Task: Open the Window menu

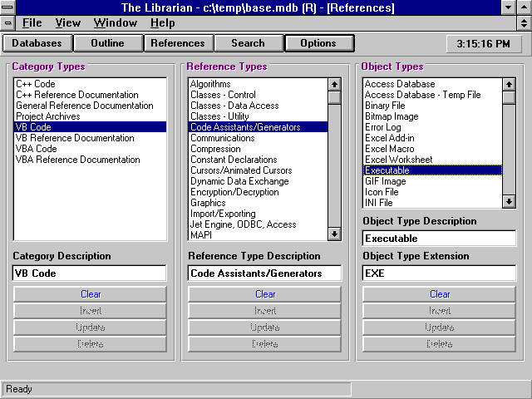Action: (x=115, y=23)
